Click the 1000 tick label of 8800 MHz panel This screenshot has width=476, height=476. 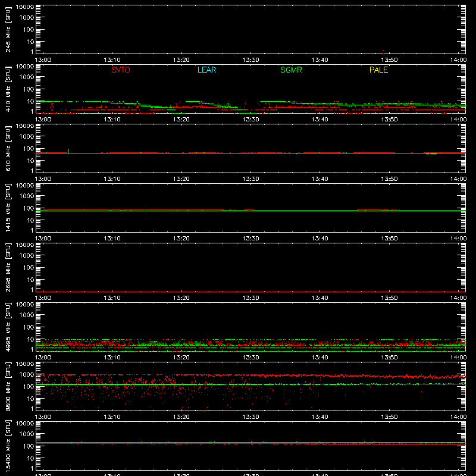(x=27, y=375)
